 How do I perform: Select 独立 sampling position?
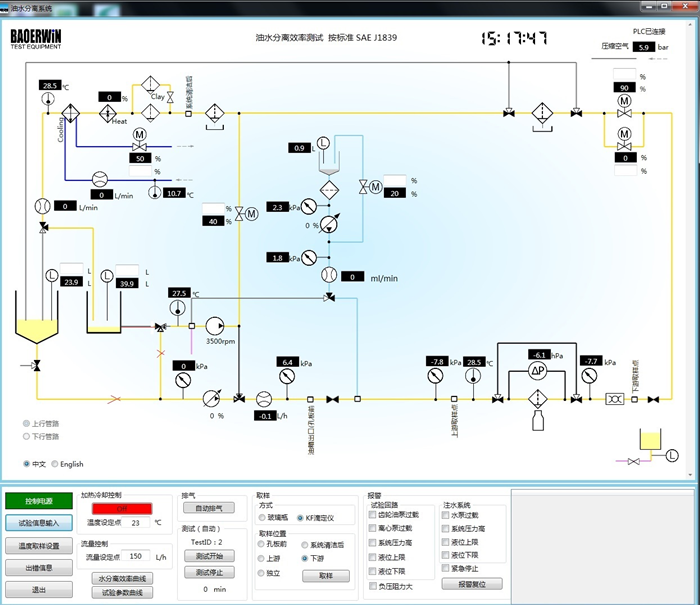[x=261, y=573]
